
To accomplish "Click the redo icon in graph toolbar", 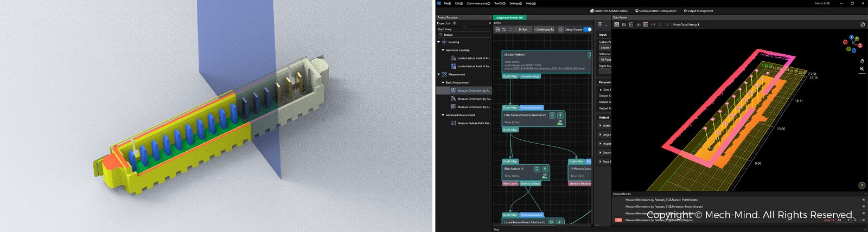I will (510, 29).
